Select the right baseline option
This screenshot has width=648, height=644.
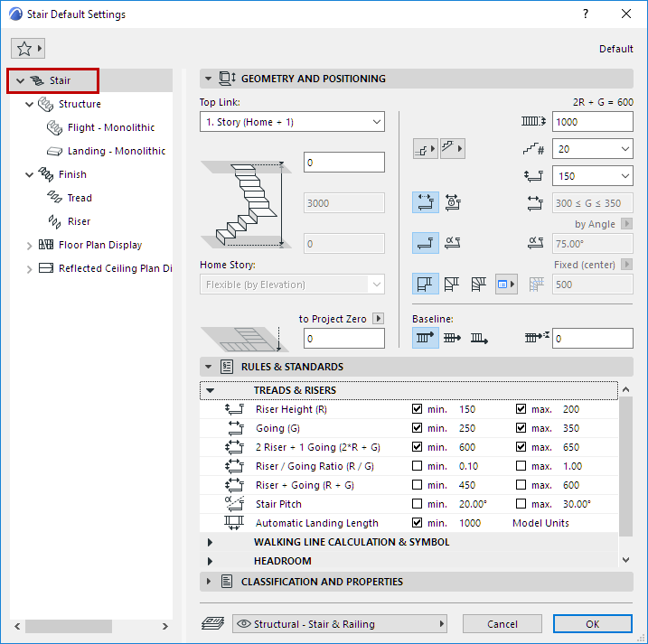tap(479, 338)
